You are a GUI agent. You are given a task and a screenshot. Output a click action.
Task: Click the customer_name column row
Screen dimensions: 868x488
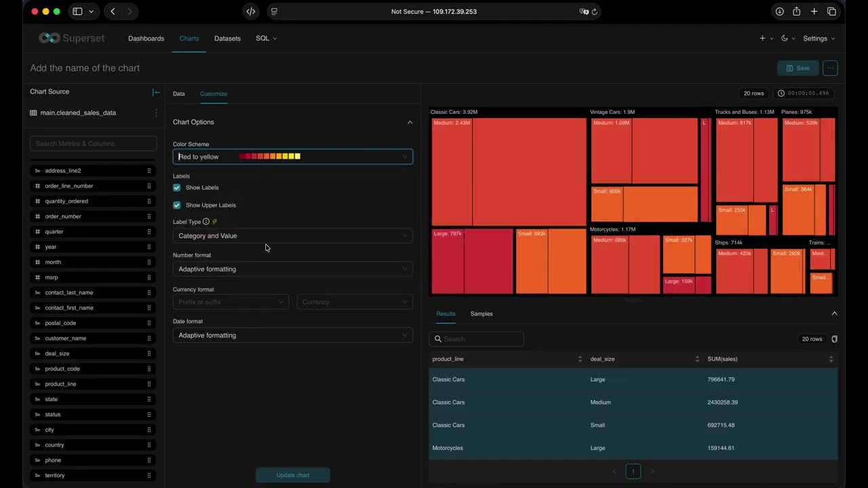click(93, 338)
